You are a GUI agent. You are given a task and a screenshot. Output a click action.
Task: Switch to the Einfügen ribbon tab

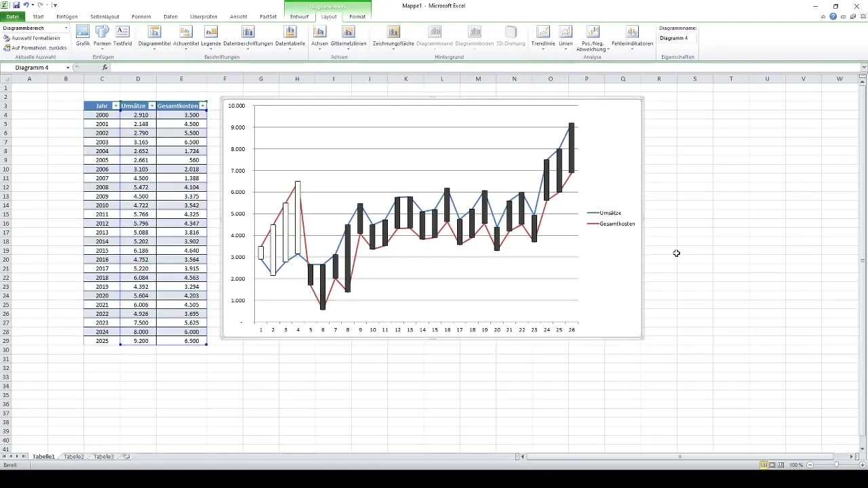67,16
